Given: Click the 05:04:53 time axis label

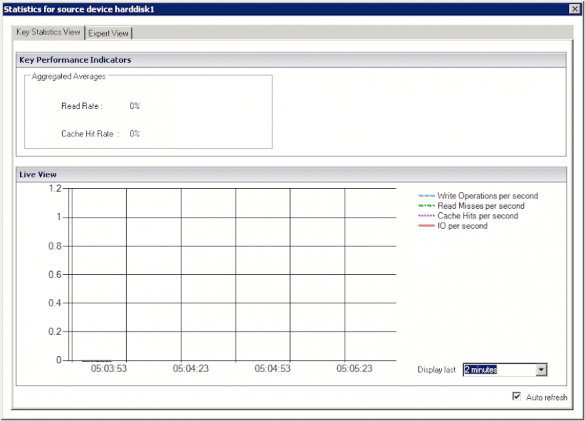Looking at the screenshot, I should pyautogui.click(x=272, y=369).
